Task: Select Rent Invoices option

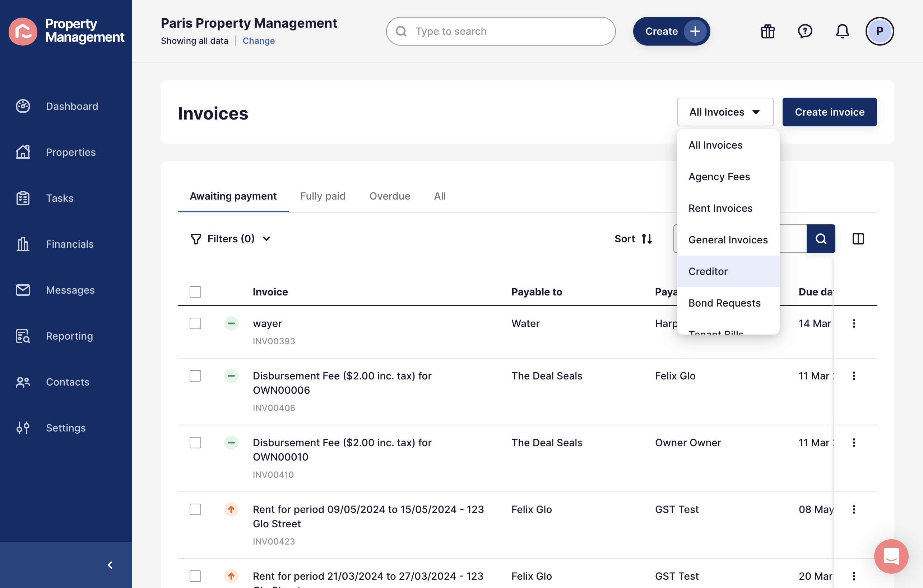Action: point(728,208)
